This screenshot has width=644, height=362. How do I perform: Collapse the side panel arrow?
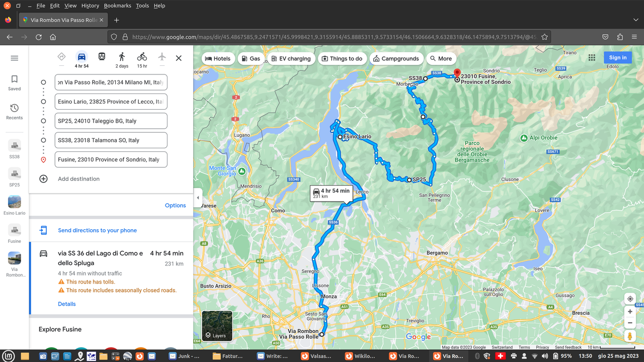[198, 198]
